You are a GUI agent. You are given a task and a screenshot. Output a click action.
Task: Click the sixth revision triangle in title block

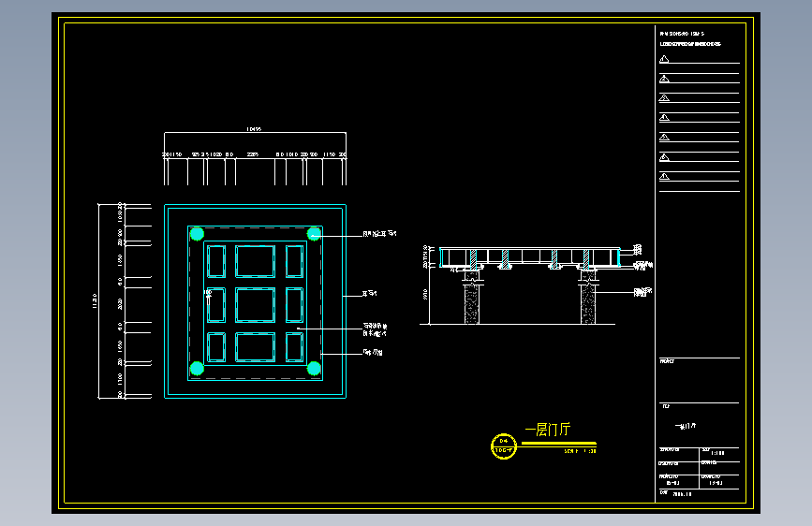coord(664,157)
